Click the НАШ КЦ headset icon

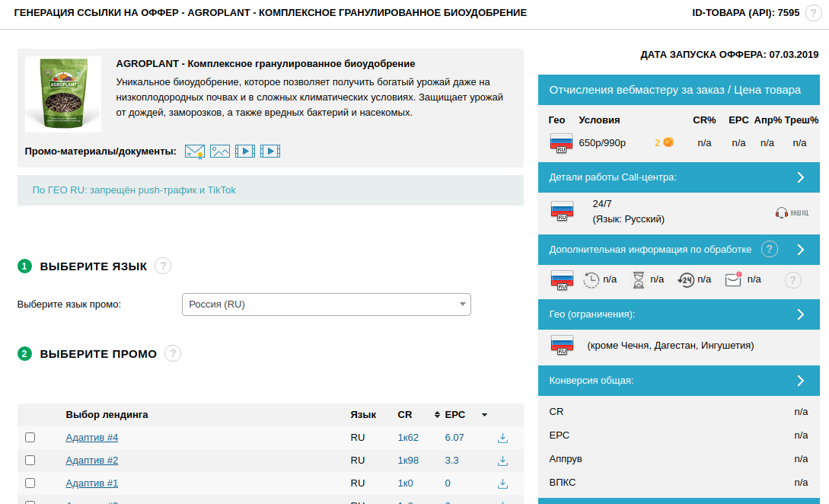792,212
